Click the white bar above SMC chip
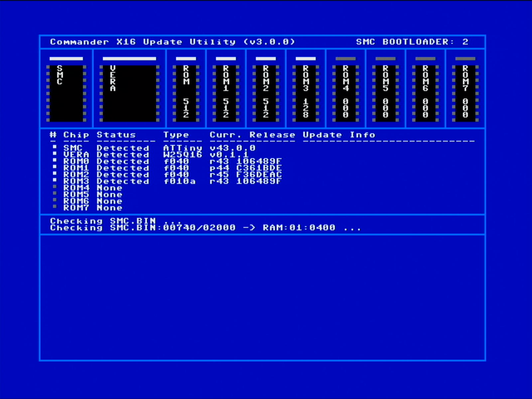The width and height of the screenshot is (532, 399). (x=66, y=59)
